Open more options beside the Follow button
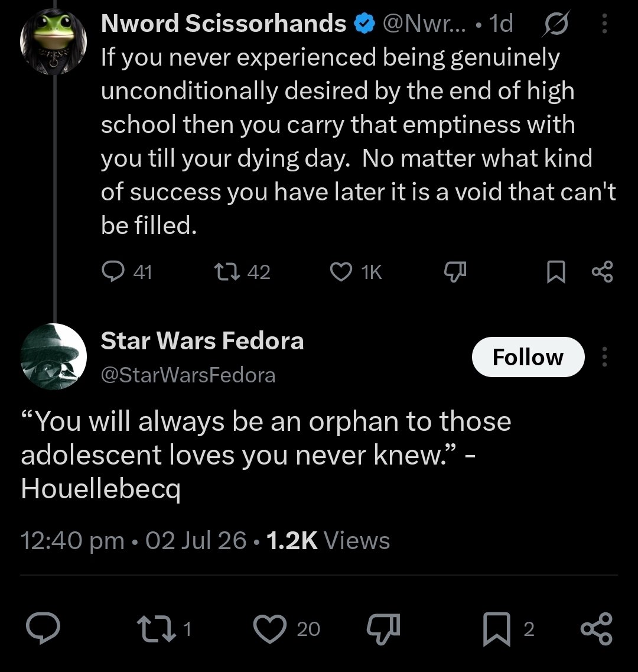This screenshot has height=672, width=638. tap(604, 356)
